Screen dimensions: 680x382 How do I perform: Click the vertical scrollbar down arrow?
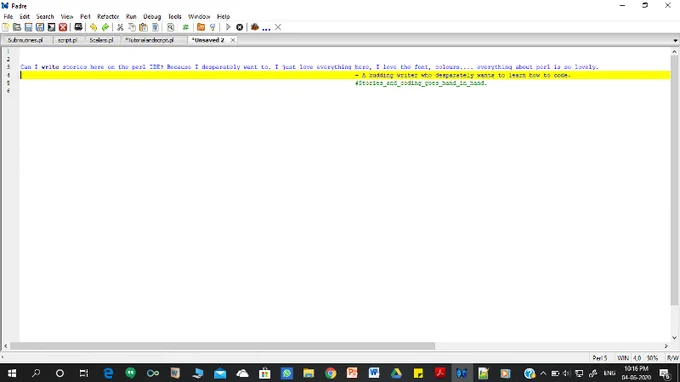[674, 337]
